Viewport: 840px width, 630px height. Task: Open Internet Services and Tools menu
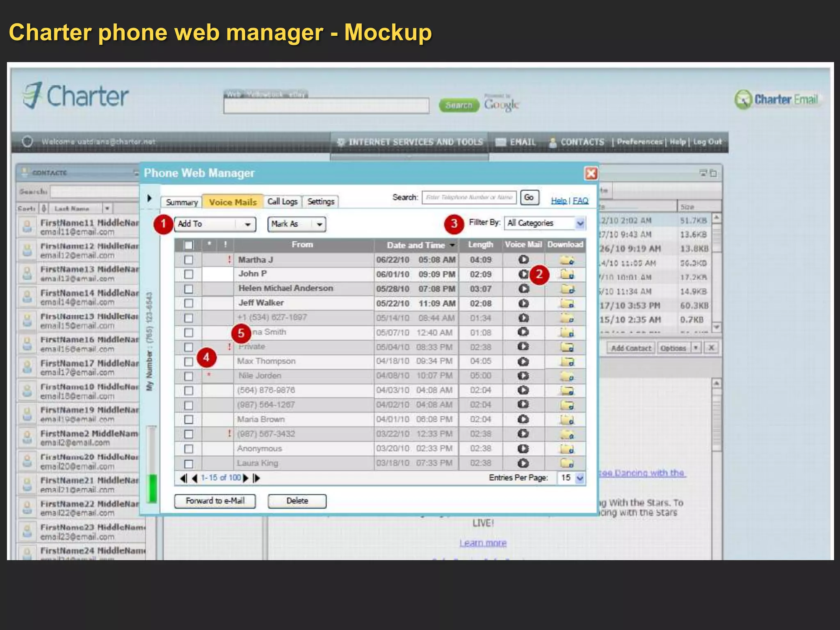(x=410, y=142)
